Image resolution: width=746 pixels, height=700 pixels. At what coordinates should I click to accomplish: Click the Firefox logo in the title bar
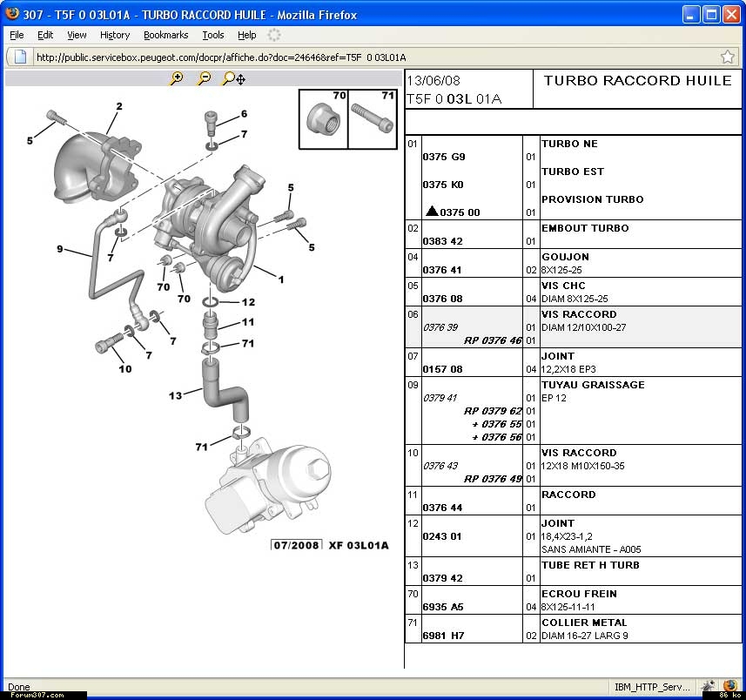point(11,15)
